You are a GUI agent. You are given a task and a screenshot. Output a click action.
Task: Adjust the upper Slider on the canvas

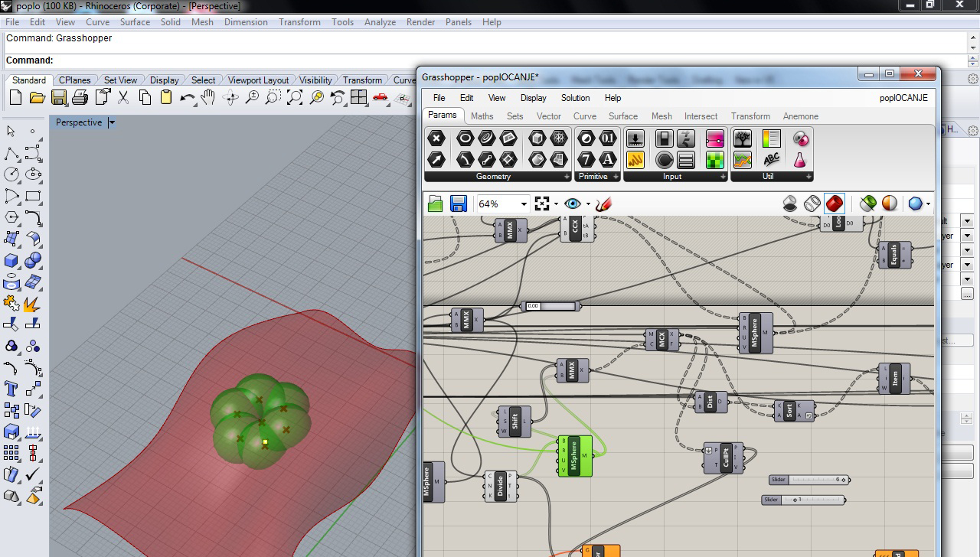(x=809, y=480)
